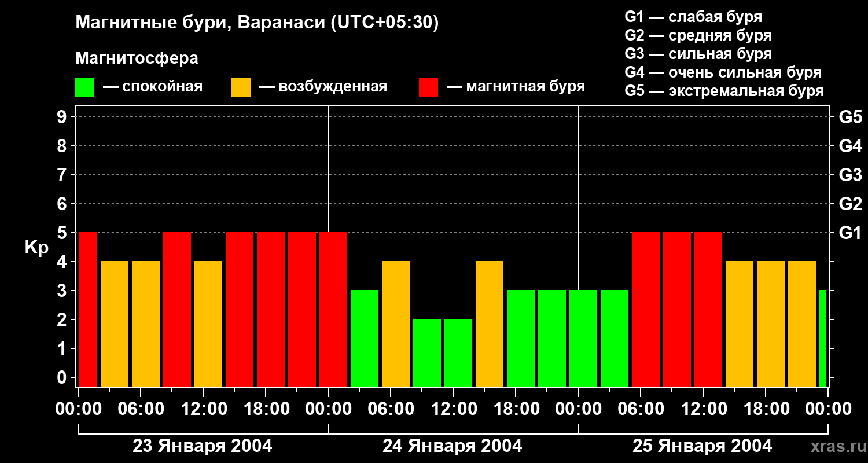Image resolution: width=868 pixels, height=463 pixels.
Task: Click the 'G3 — сильная буря' line
Action: pyautogui.click(x=698, y=54)
